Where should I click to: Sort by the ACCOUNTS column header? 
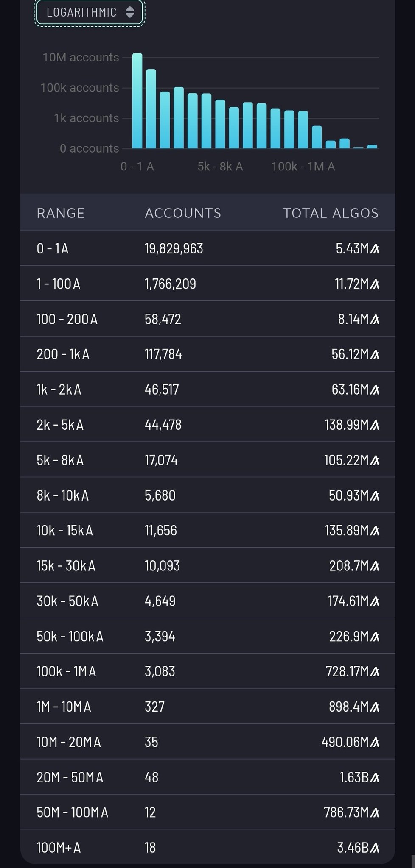[x=182, y=213]
